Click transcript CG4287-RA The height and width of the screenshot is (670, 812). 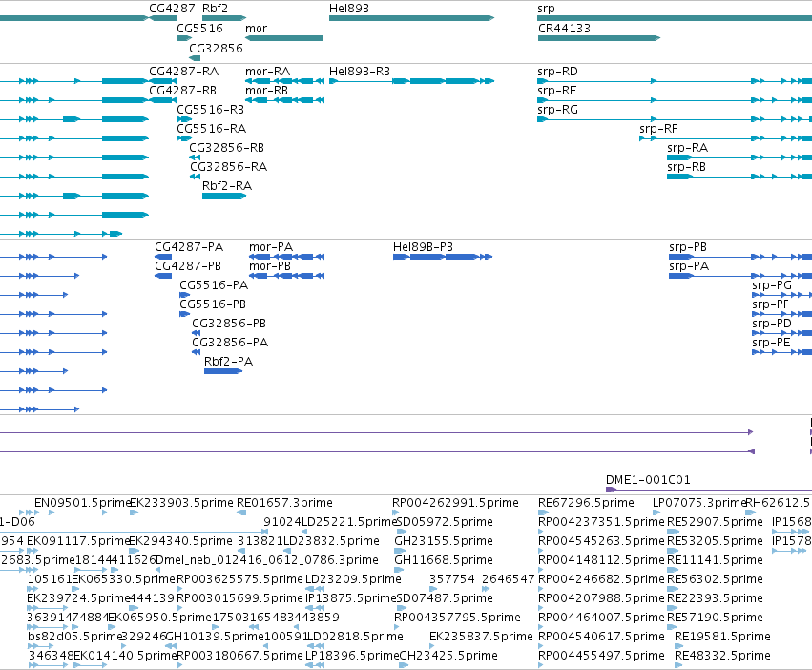(x=162, y=81)
